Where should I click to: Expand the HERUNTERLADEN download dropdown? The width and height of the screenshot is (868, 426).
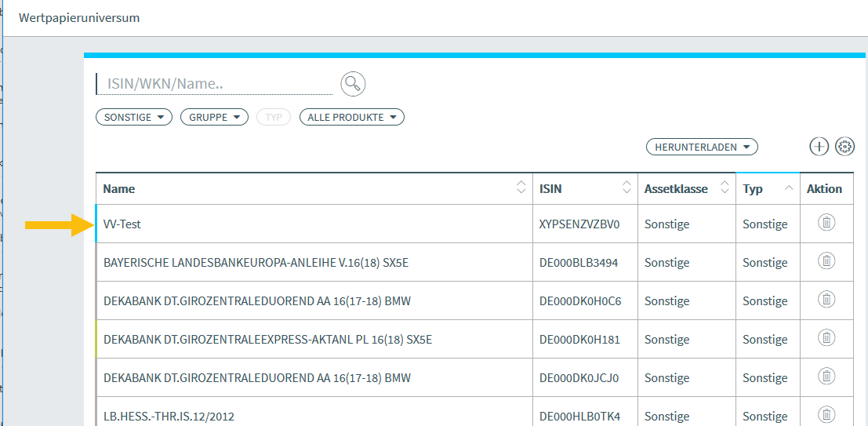click(702, 147)
